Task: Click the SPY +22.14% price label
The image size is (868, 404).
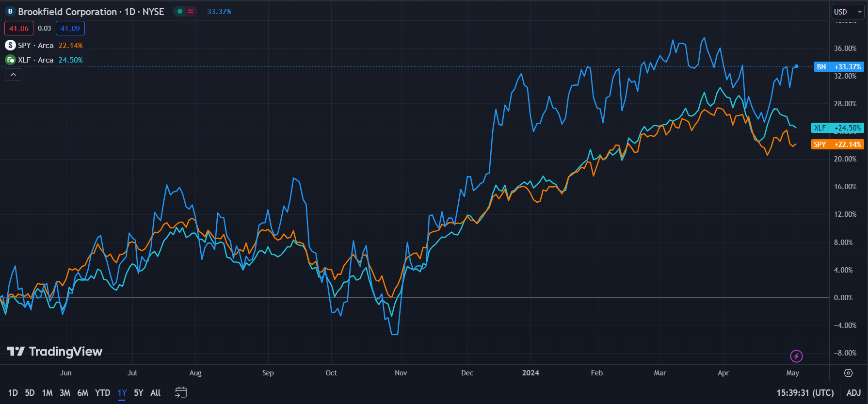Action: click(x=837, y=145)
